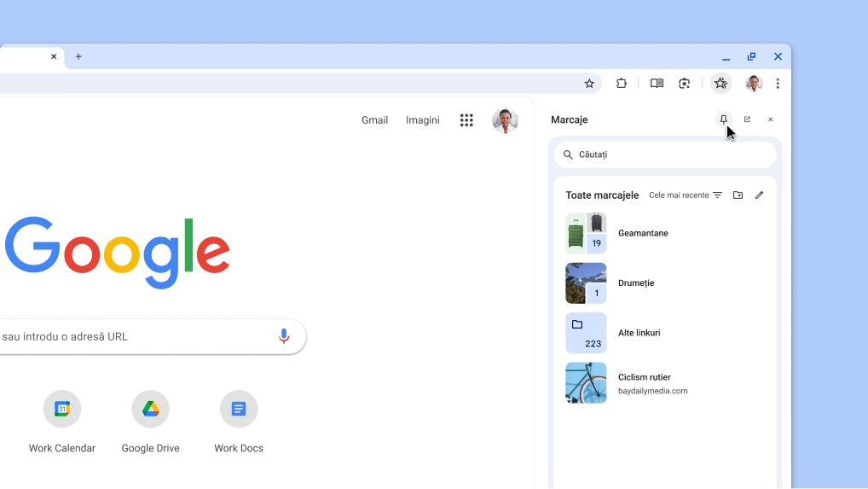Open the Drumeție bookmark folder

tap(665, 283)
